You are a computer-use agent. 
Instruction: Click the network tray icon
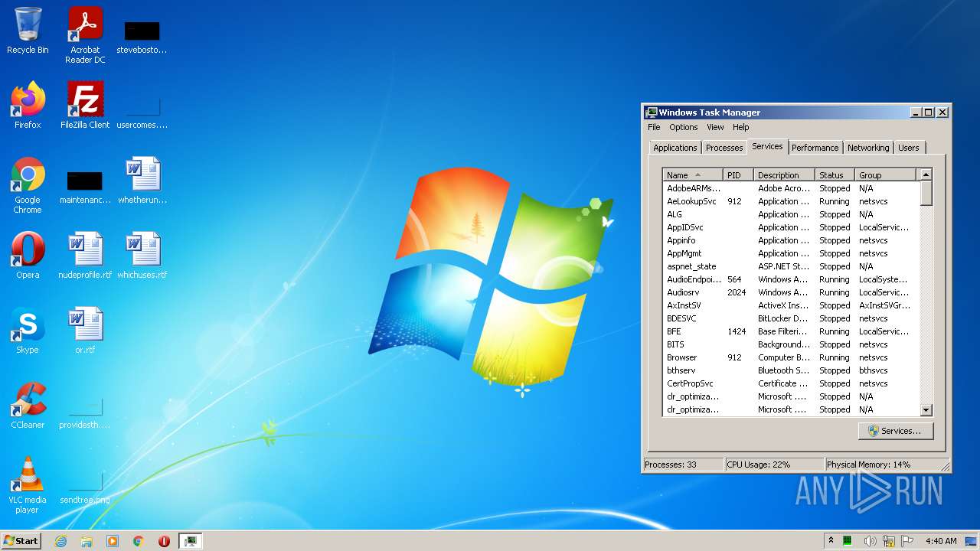(889, 541)
